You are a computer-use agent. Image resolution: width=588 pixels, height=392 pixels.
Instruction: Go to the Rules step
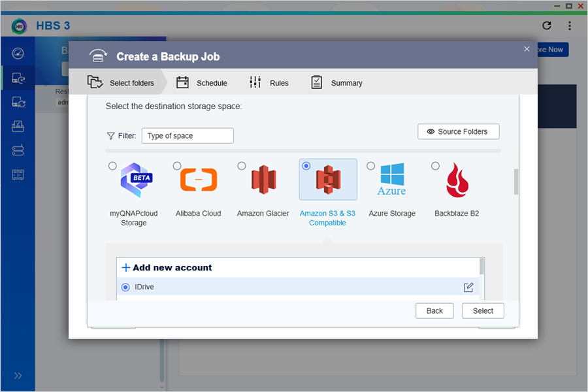pyautogui.click(x=269, y=82)
